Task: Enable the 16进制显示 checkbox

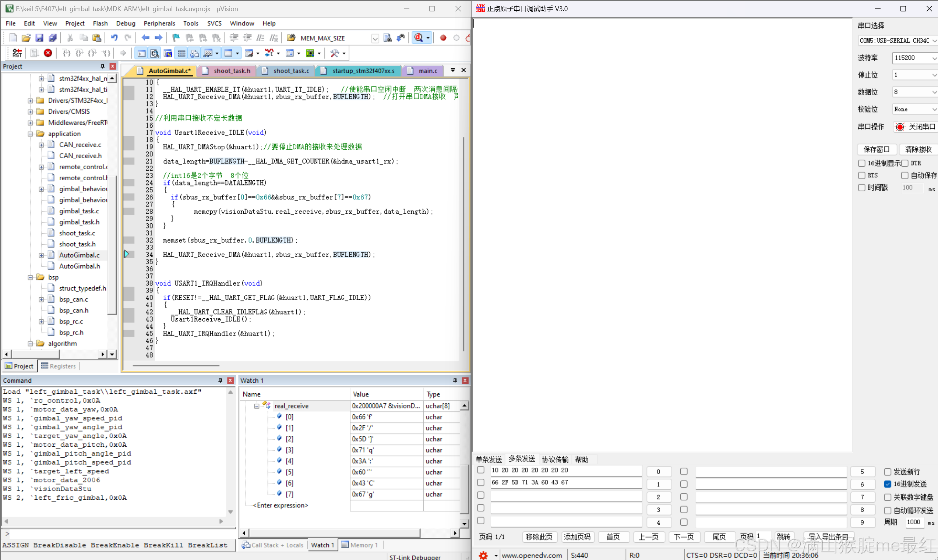Action: pyautogui.click(x=862, y=163)
